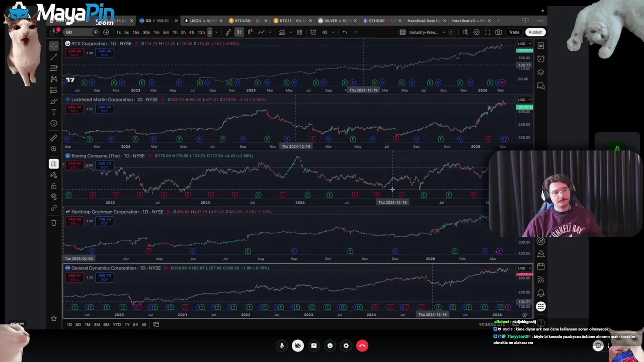
Task: Open the layout grid selector
Action: coord(299,32)
